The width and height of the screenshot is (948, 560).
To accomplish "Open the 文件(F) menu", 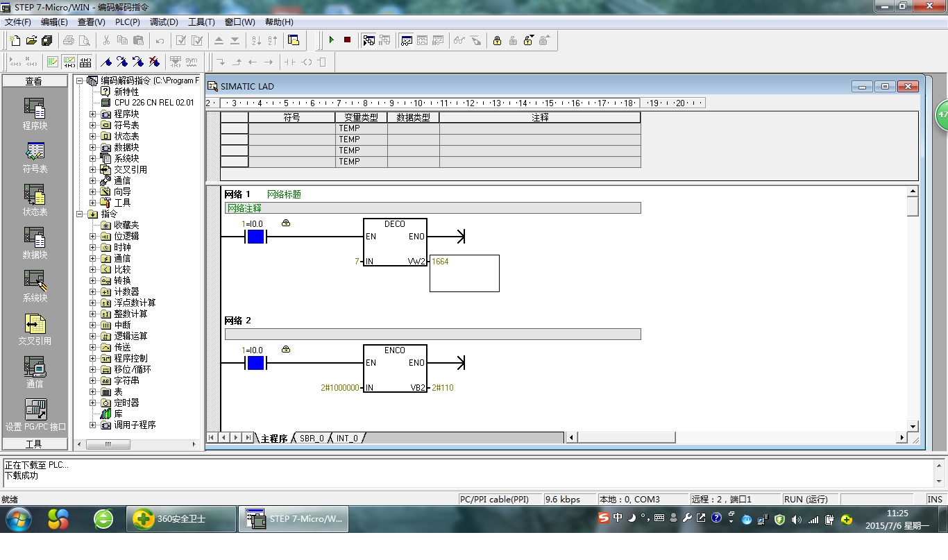I will [x=18, y=22].
